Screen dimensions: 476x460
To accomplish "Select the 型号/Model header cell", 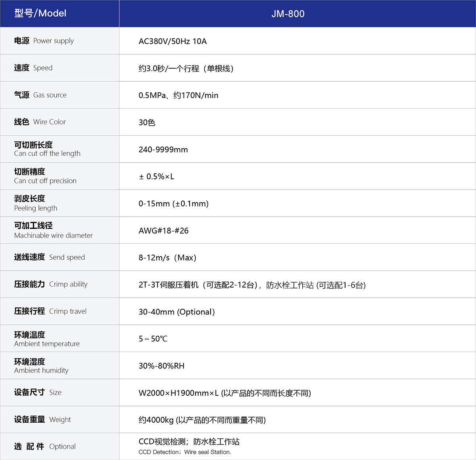I will [x=39, y=13].
